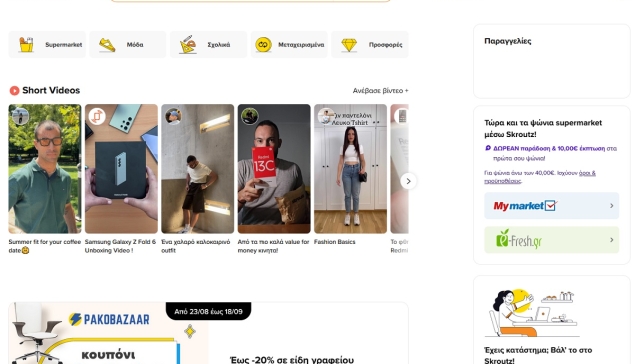The image size is (635, 364).
Task: Expand the My market store option
Action: (552, 206)
